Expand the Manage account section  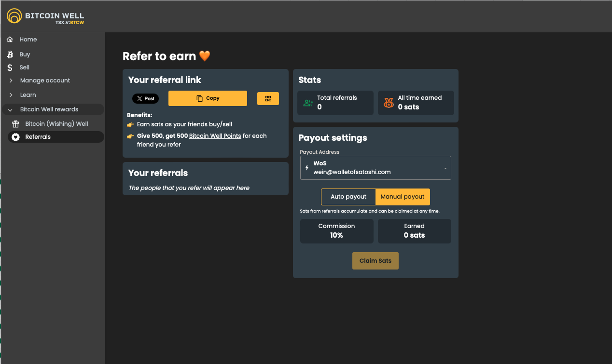[45, 81]
